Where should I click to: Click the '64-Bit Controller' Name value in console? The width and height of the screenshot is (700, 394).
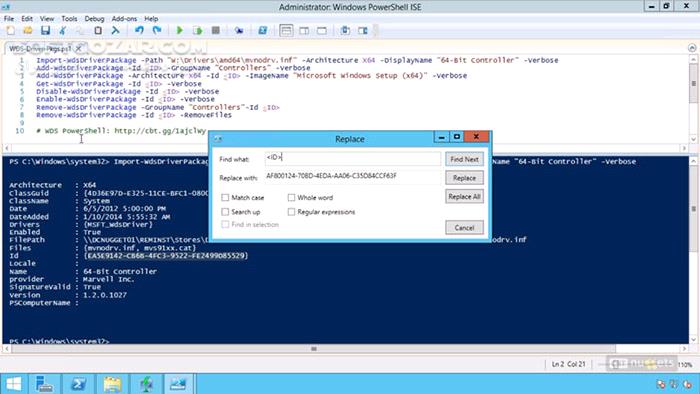[x=120, y=271]
